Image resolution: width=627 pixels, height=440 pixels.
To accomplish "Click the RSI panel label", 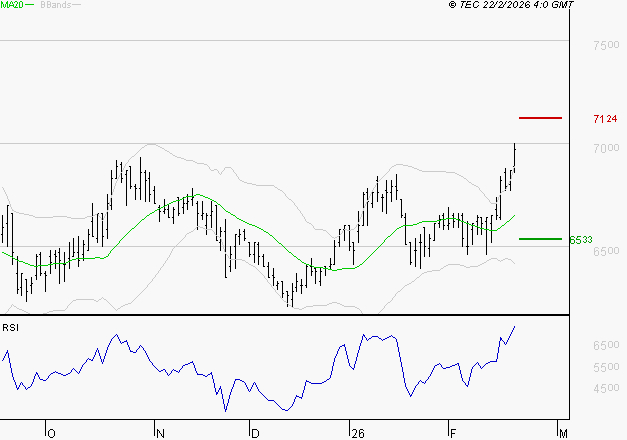I will [10, 328].
